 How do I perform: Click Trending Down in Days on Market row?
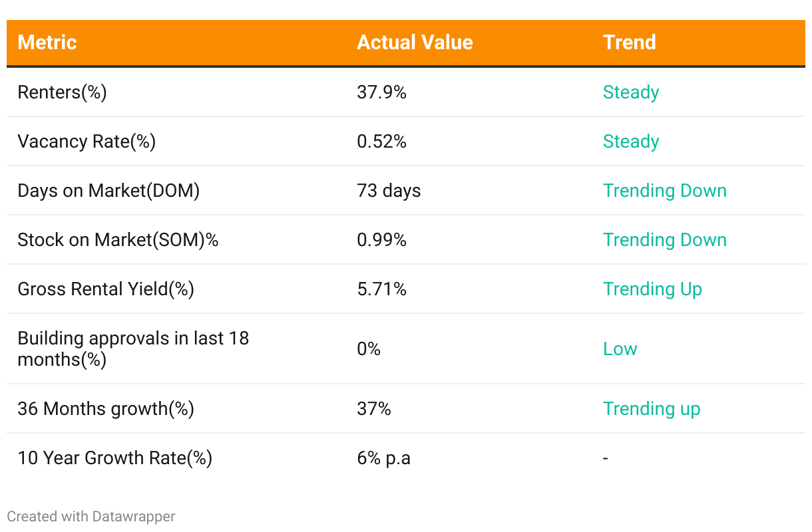(664, 191)
